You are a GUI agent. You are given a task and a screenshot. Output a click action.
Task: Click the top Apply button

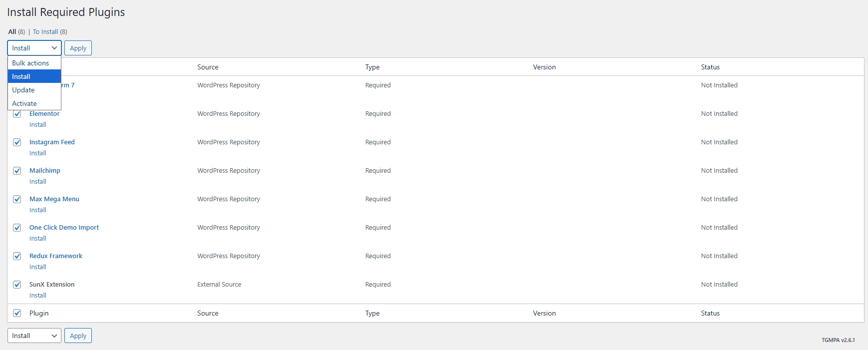[x=78, y=48]
